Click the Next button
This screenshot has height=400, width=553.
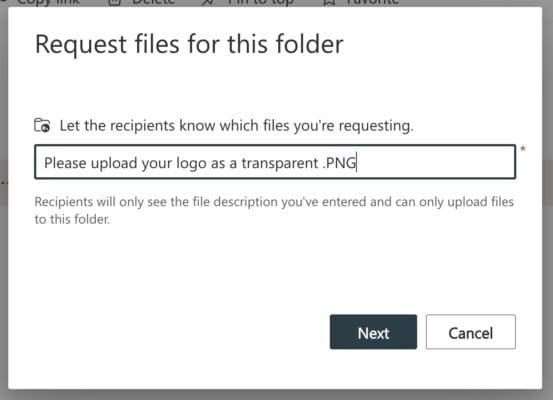[373, 332]
